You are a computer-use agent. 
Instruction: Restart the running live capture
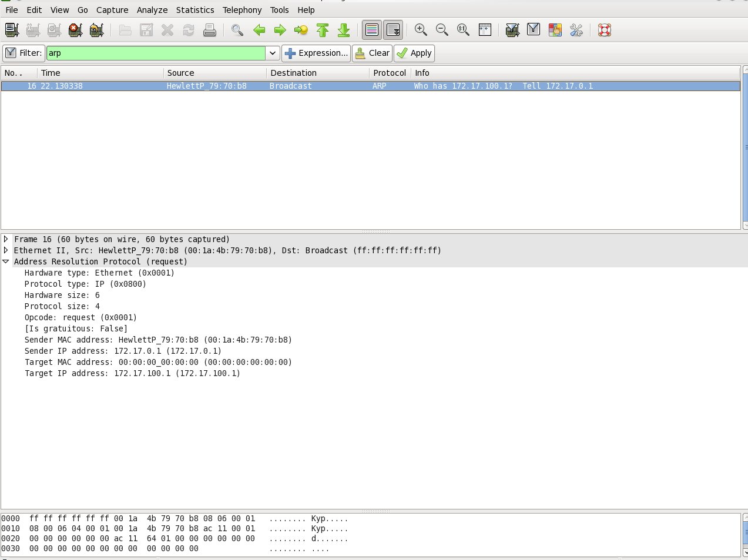[96, 30]
